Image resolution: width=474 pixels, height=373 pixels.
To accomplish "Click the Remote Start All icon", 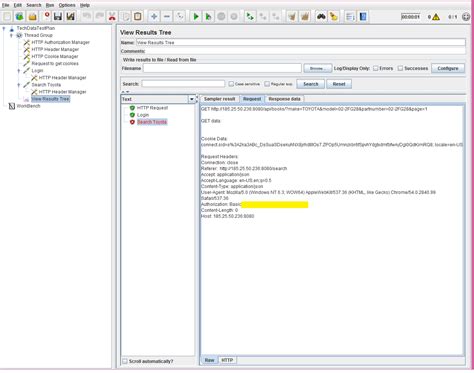I will coord(250,16).
